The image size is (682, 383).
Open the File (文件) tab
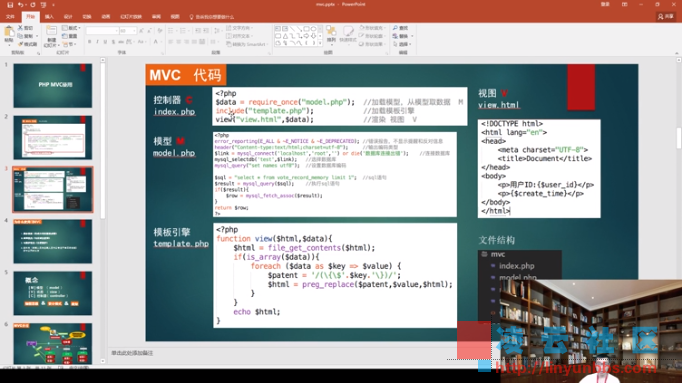pos(10,17)
